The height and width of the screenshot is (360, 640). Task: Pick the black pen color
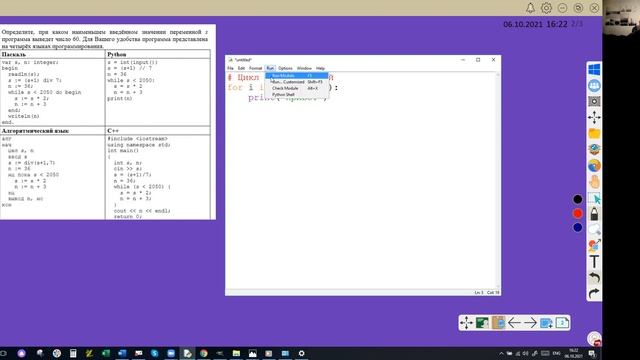577,199
